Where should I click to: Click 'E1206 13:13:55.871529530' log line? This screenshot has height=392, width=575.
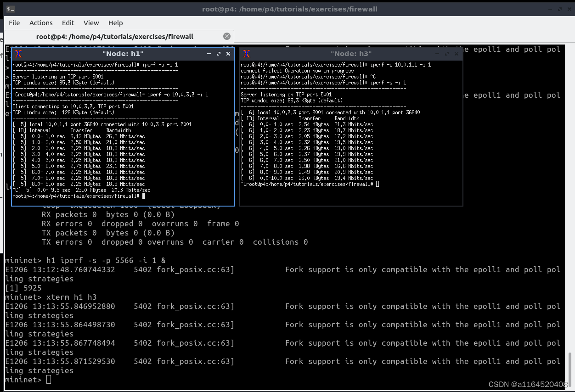[x=282, y=361]
